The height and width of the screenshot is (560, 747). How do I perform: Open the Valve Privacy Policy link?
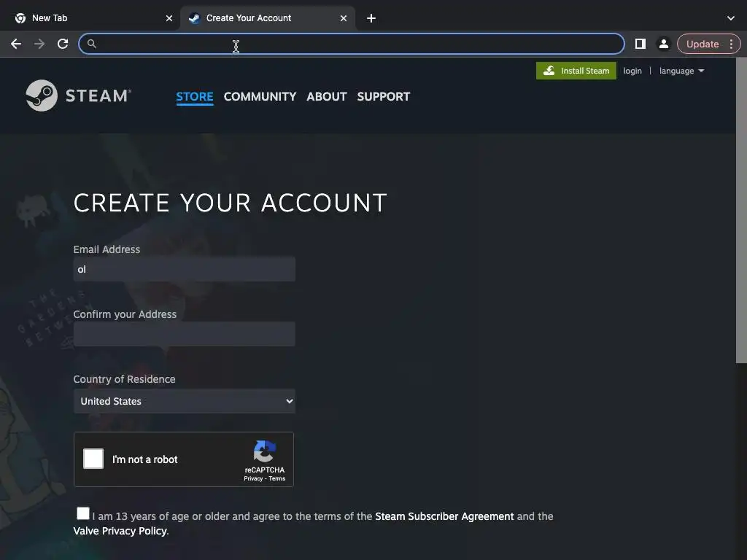pos(120,531)
